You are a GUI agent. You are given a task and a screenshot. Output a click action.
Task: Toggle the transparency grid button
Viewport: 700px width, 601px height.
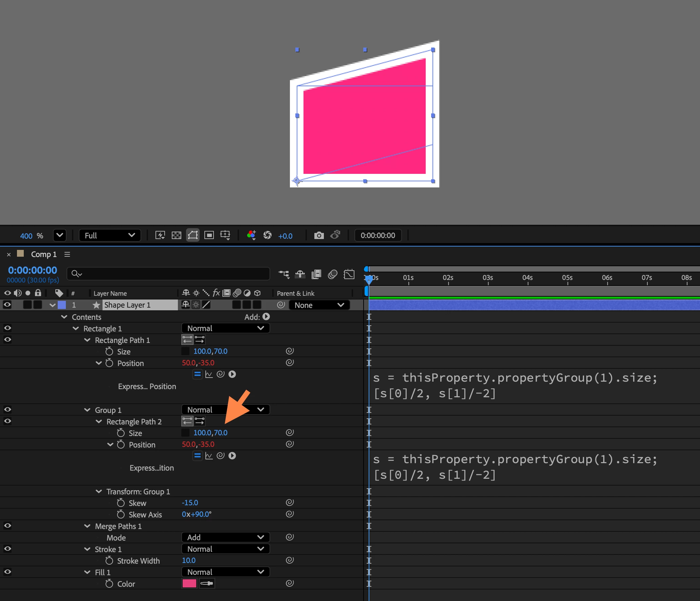176,235
